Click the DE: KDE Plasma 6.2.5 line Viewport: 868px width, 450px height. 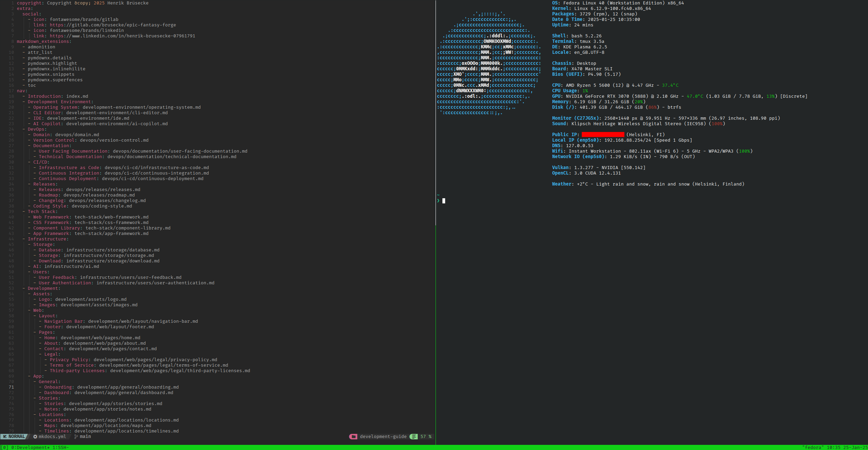579,47
